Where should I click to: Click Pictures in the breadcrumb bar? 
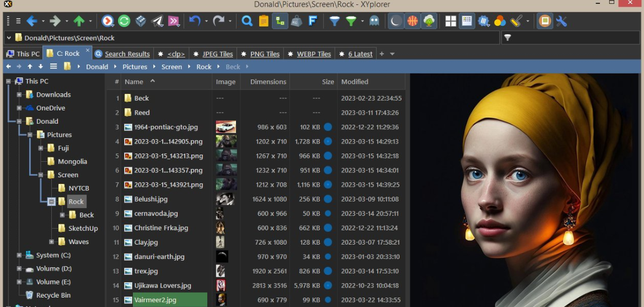135,67
